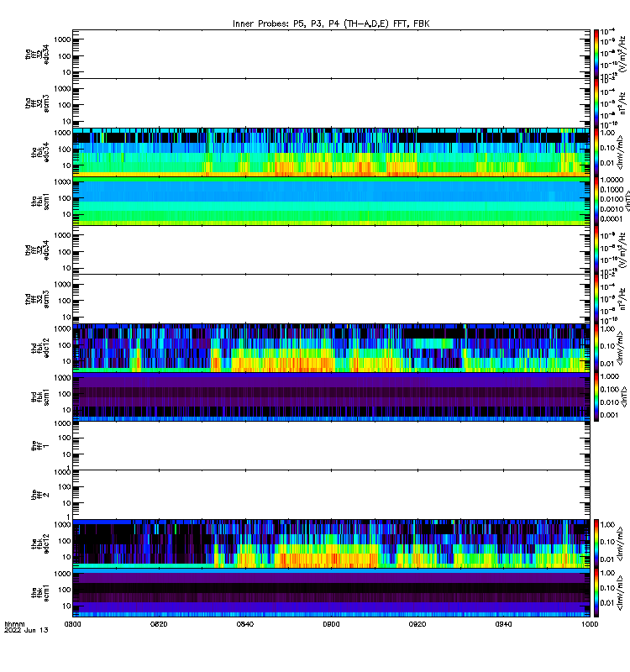Image resolution: width=630 pixels, height=672 pixels.
Task: Click the empty the ff 2 plot area
Action: pyautogui.click(x=331, y=495)
